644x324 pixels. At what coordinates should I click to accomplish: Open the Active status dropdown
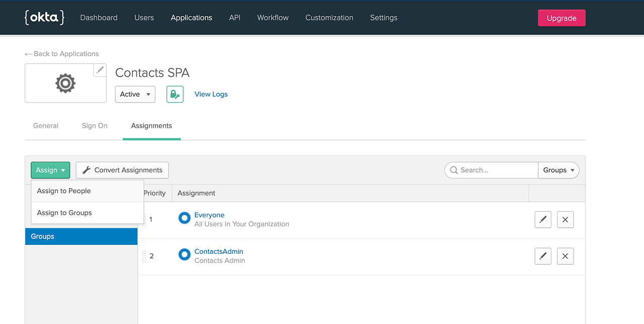click(x=135, y=94)
